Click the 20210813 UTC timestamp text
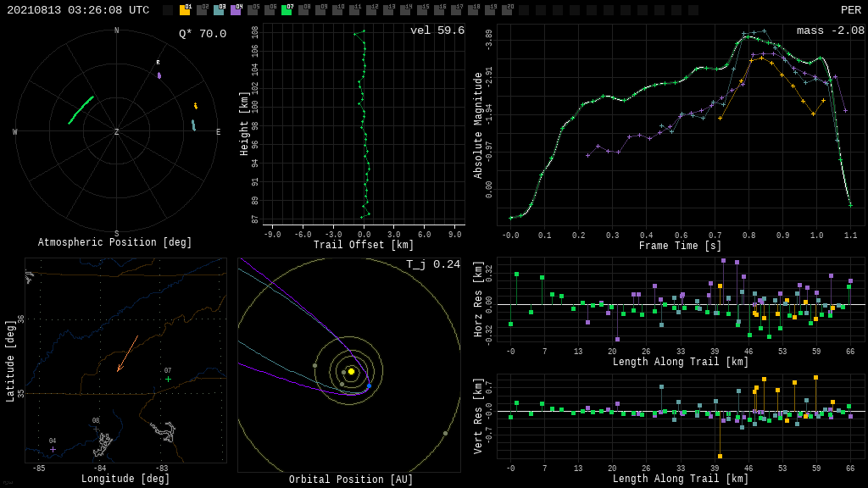The height and width of the screenshot is (488, 868). [x=78, y=10]
